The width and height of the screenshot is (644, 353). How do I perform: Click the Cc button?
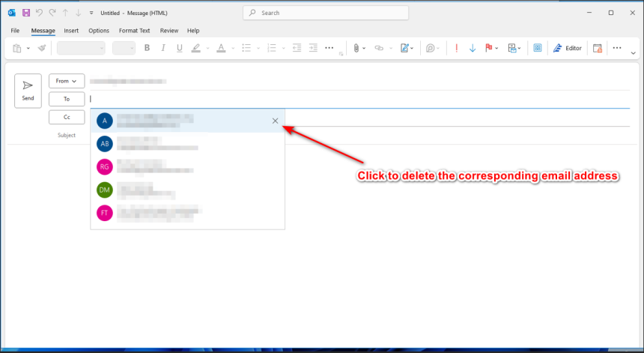click(67, 117)
